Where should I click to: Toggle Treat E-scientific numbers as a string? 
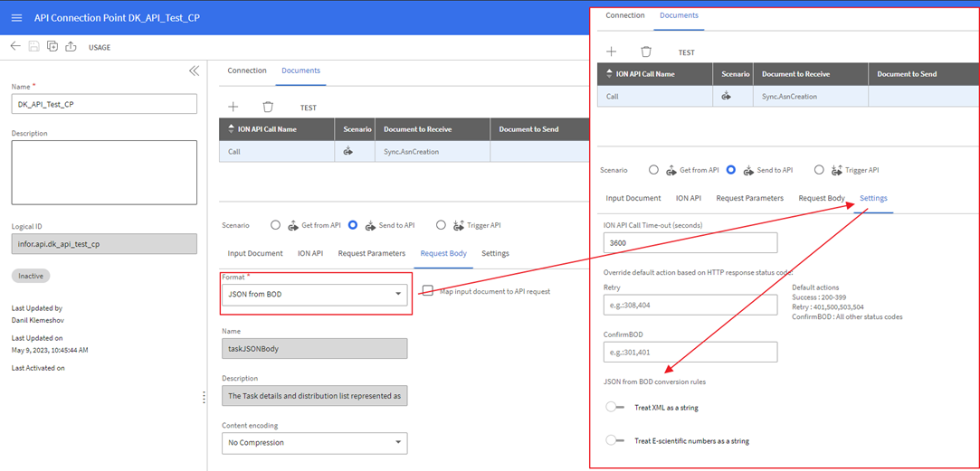[x=615, y=440]
